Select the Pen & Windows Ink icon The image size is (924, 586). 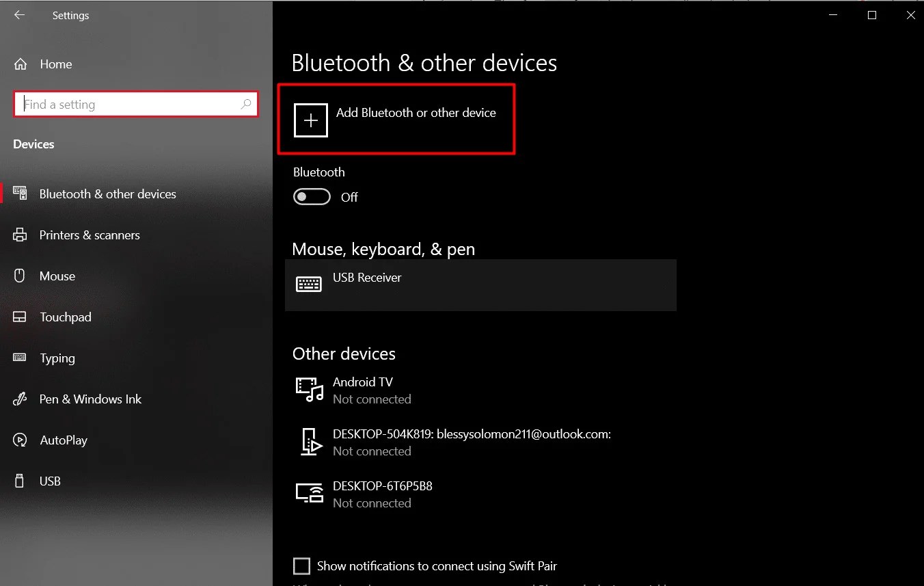[x=20, y=399]
